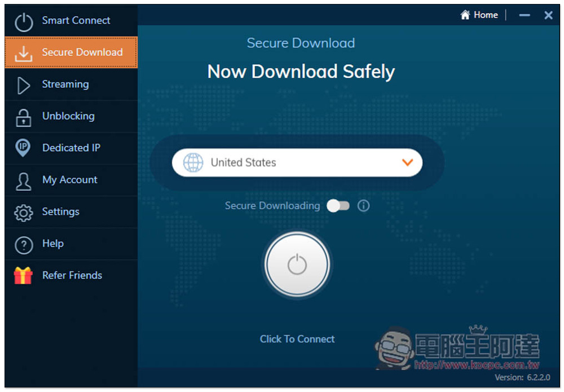Click the My Account person icon
This screenshot has width=564, height=392.
point(24,180)
